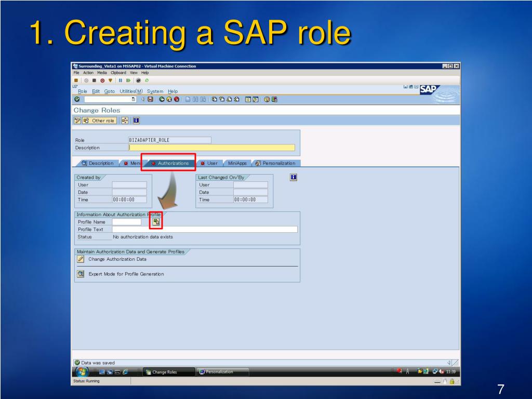Switch to the Personalization tab
Image resolution: width=532 pixels, height=399 pixels.
pos(275,163)
